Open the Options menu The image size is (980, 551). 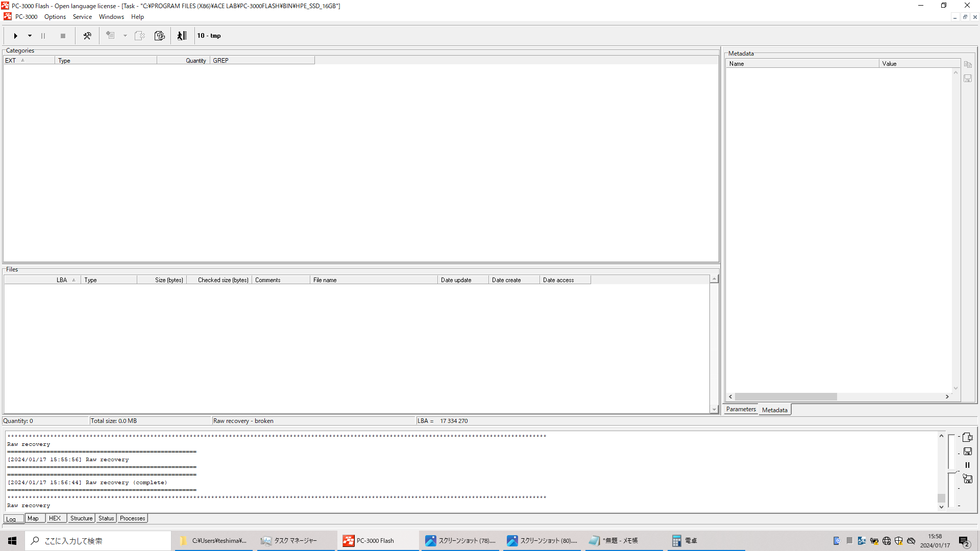pos(55,17)
